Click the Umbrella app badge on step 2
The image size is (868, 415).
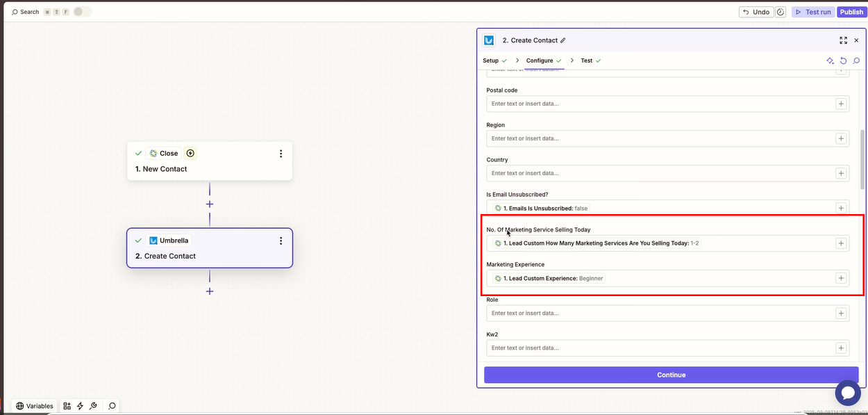169,241
